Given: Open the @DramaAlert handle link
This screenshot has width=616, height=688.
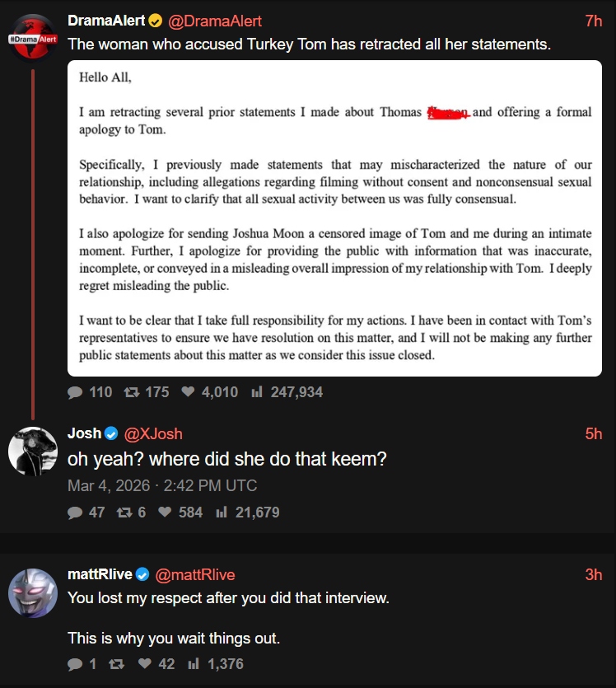Looking at the screenshot, I should pos(215,21).
